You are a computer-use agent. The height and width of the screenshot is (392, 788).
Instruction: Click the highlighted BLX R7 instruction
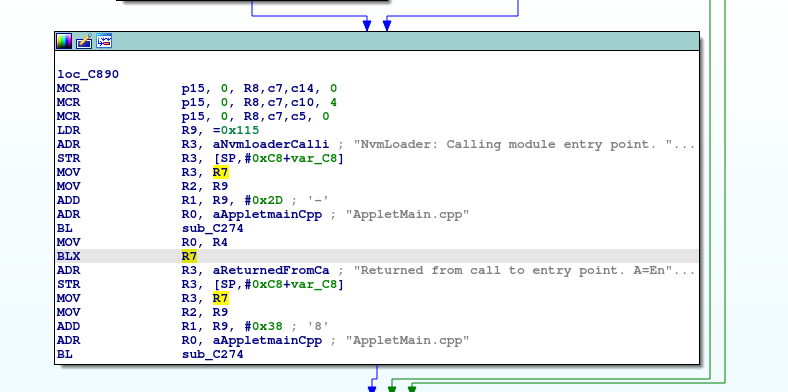tap(377, 256)
